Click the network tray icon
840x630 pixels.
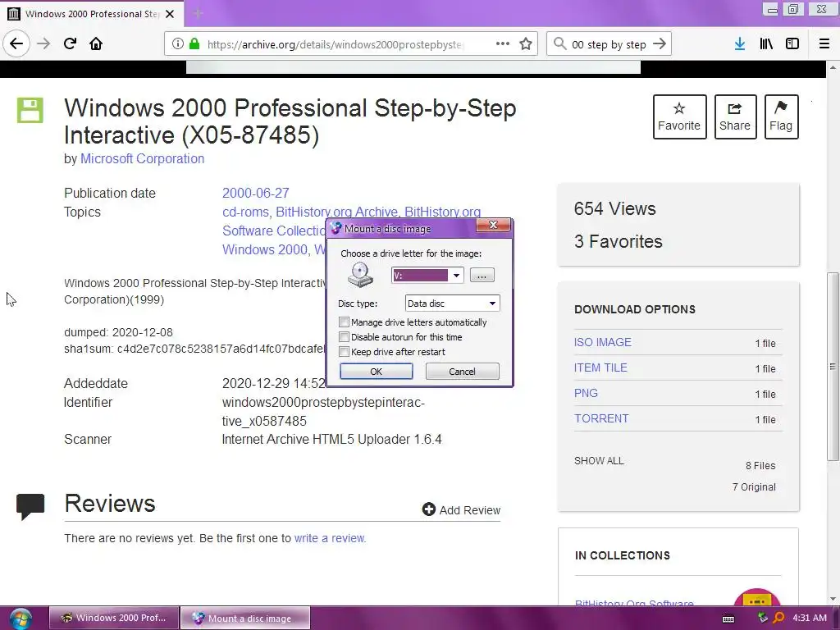point(762,618)
